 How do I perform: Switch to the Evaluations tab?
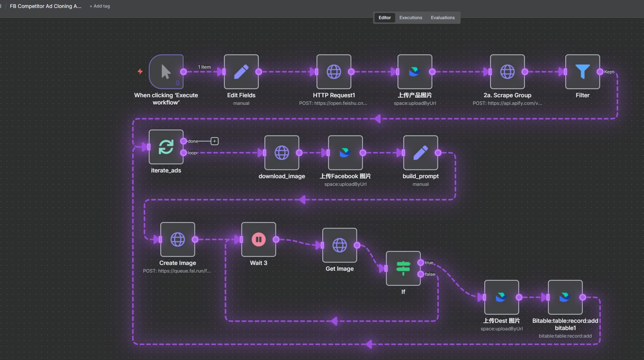tap(443, 18)
